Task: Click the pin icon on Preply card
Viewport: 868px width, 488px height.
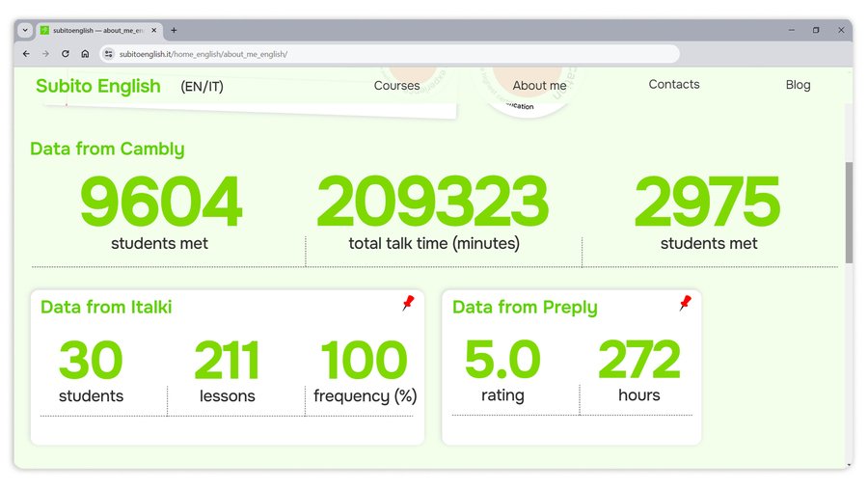Action: (686, 303)
